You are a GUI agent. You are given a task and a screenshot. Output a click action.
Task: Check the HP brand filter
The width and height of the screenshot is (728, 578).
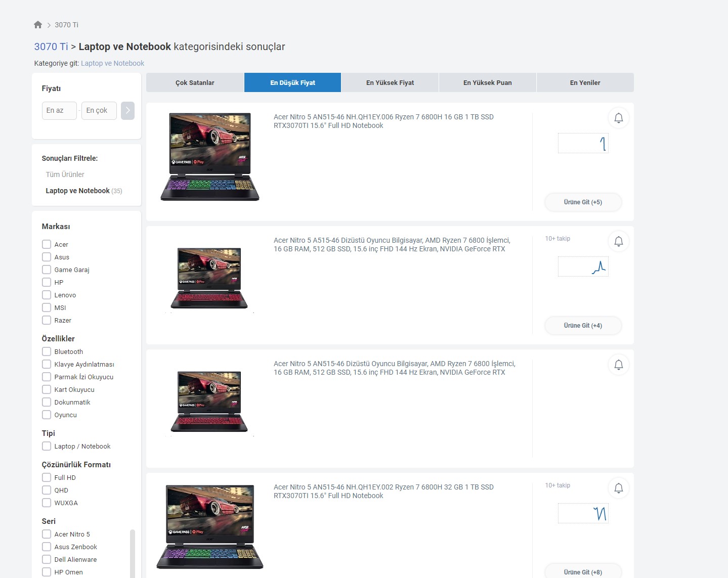(x=47, y=282)
